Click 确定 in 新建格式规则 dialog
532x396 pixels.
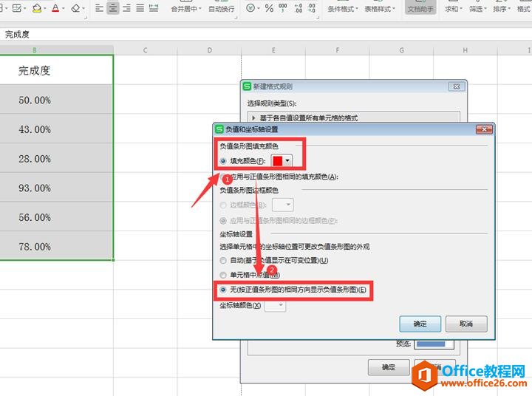tap(389, 367)
